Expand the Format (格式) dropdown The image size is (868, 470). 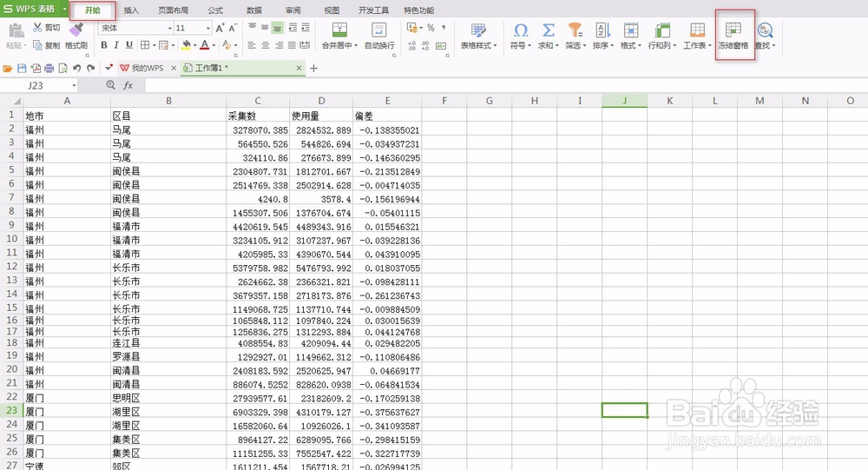(x=630, y=45)
